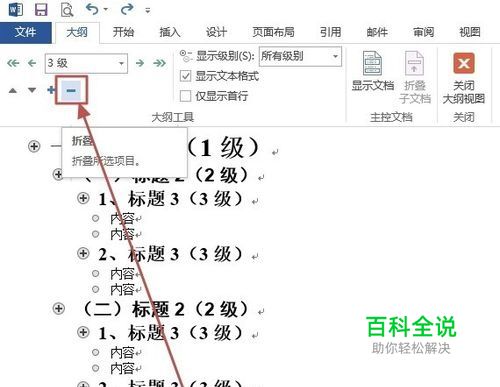The height and width of the screenshot is (387, 500).
Task: Click first 内容 line under （二）'s '1、标题 3'
Action: point(122,352)
